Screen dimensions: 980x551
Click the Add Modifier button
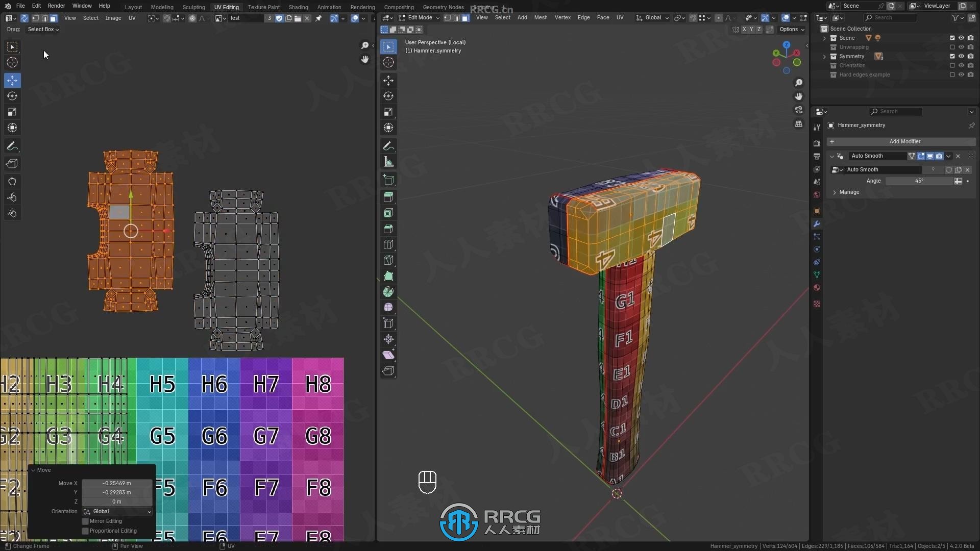(904, 141)
